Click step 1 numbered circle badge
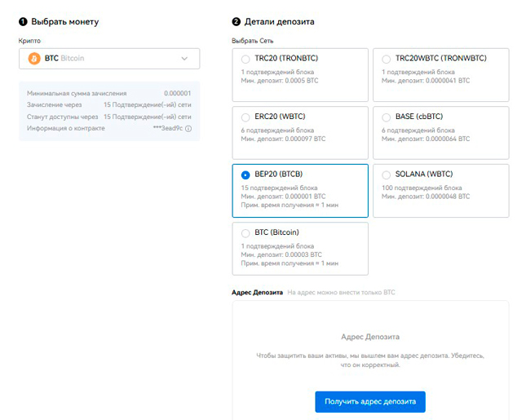This screenshot has height=420, width=526. click(x=23, y=22)
